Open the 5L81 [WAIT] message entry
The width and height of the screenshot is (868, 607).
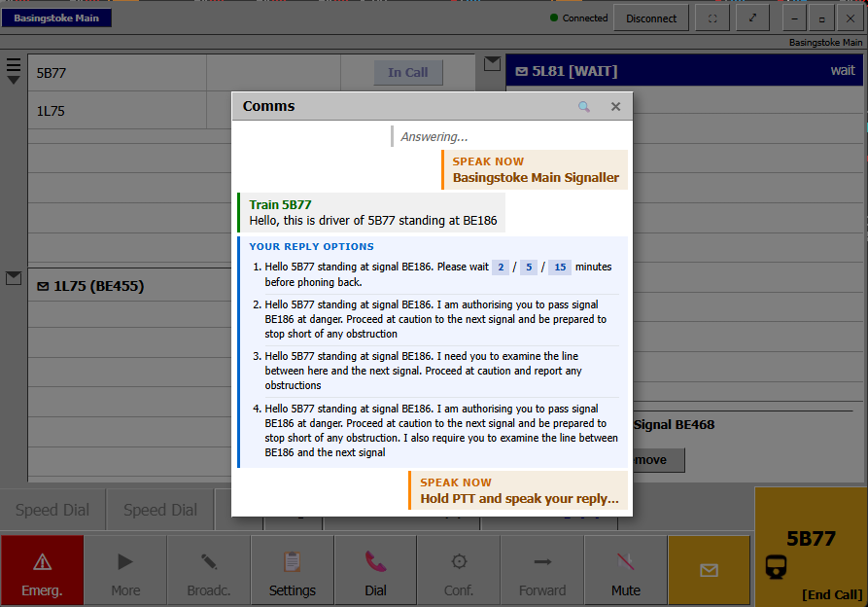(x=684, y=71)
